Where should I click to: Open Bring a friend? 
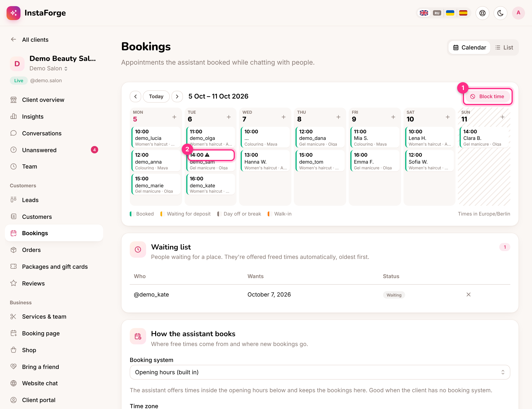click(54, 367)
